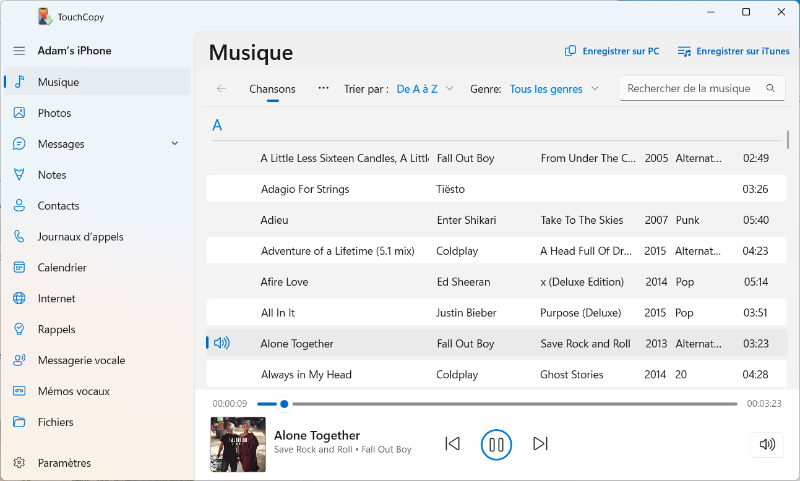The width and height of the screenshot is (800, 481).
Task: Expand the Messages sidebar chevron
Action: [x=175, y=144]
